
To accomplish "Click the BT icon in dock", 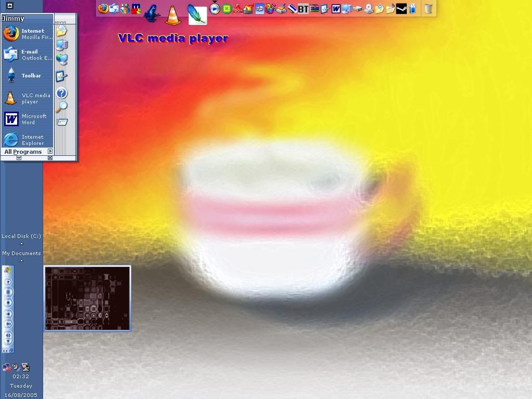I will pos(303,9).
